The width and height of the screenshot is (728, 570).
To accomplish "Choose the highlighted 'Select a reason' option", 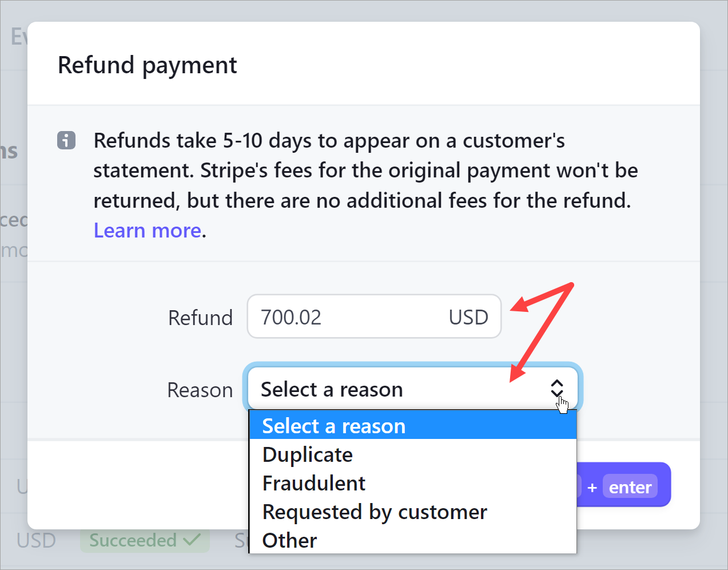I will click(x=413, y=426).
